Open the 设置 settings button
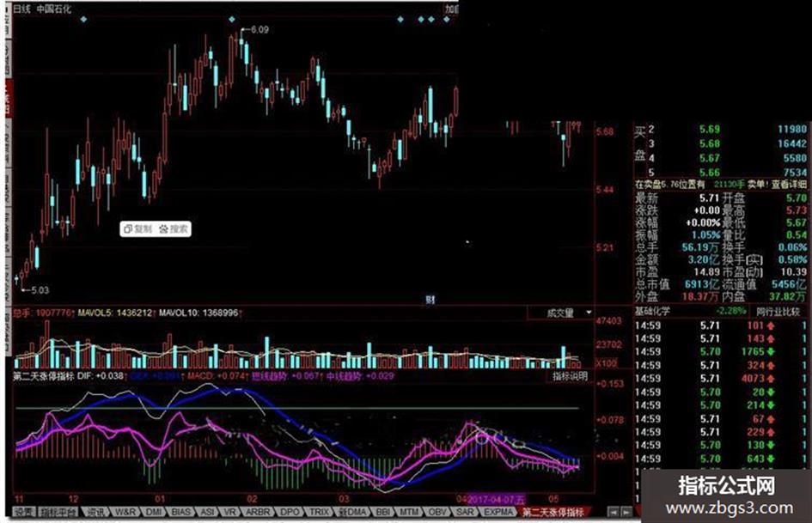 point(23,512)
